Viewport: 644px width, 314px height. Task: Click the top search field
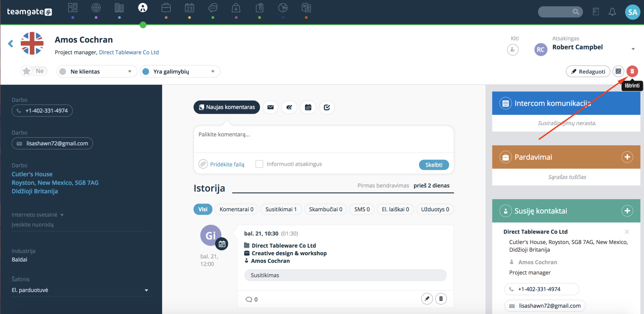[560, 12]
